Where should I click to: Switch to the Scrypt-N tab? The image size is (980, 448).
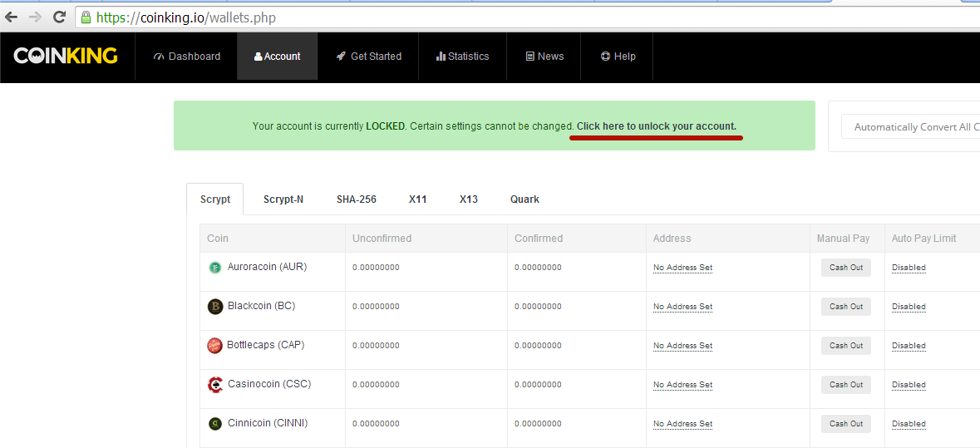point(283,199)
